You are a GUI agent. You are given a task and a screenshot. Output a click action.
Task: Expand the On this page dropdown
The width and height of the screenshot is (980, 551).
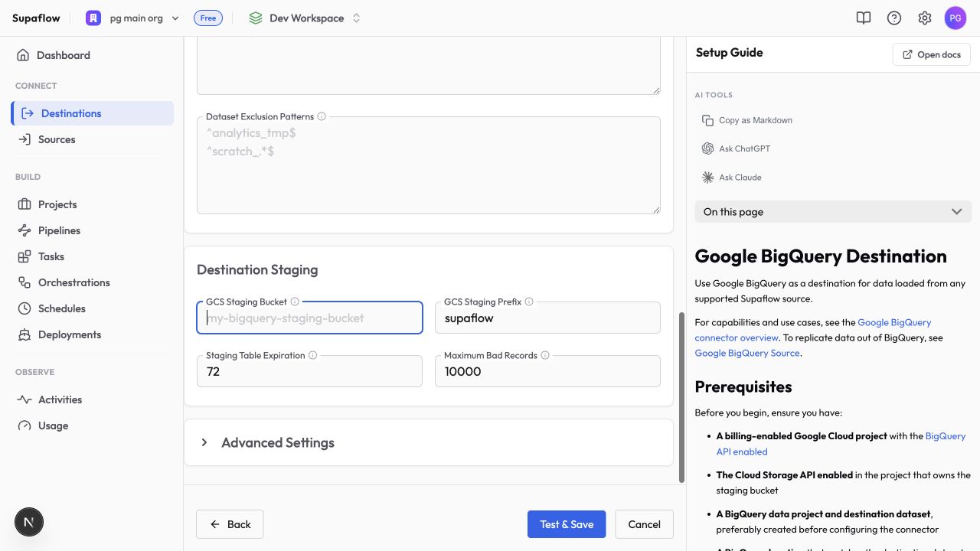tap(833, 212)
